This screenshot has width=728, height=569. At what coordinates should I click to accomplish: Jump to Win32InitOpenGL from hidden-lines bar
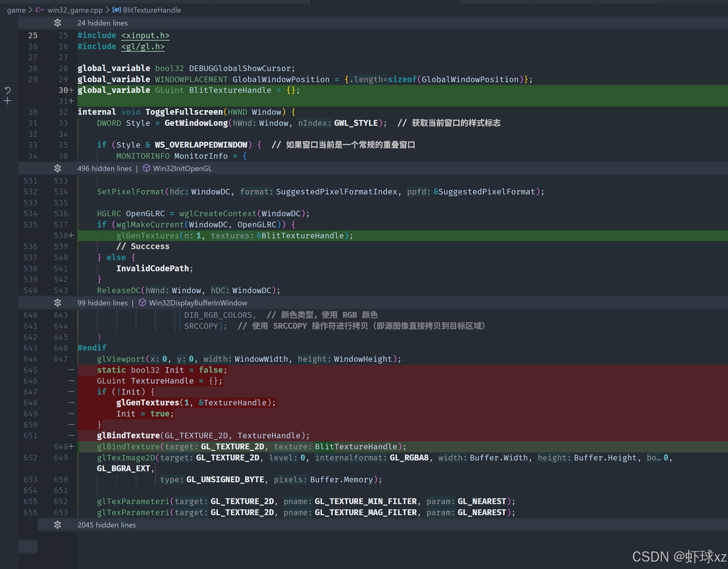[182, 169]
